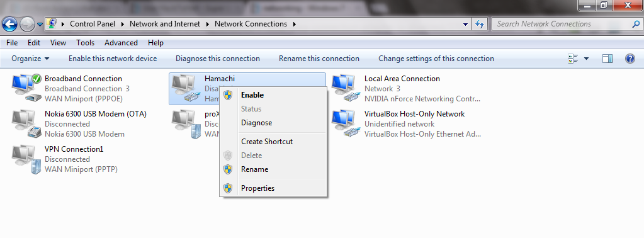Click the refresh button beside address bar
The image size is (644, 238).
[479, 24]
